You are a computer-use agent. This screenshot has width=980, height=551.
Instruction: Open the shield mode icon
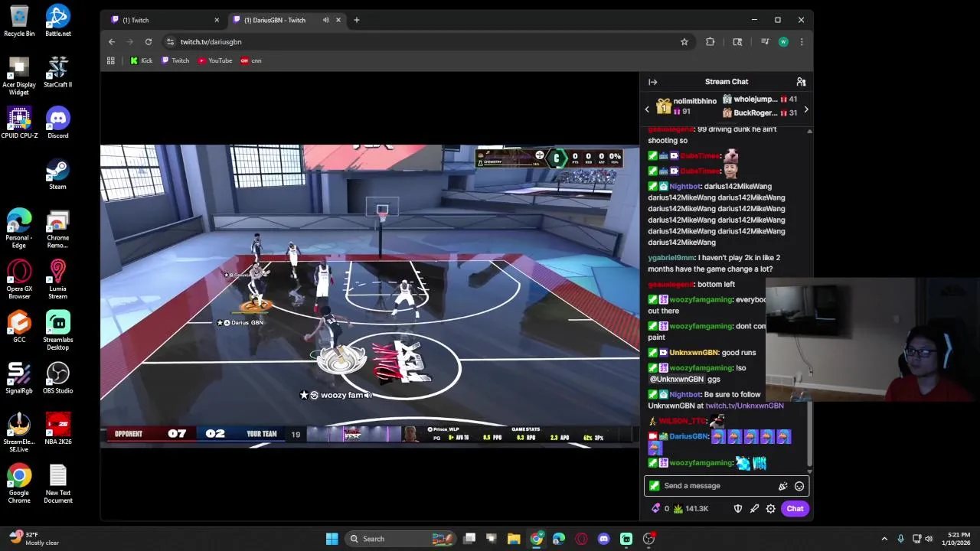pyautogui.click(x=738, y=509)
